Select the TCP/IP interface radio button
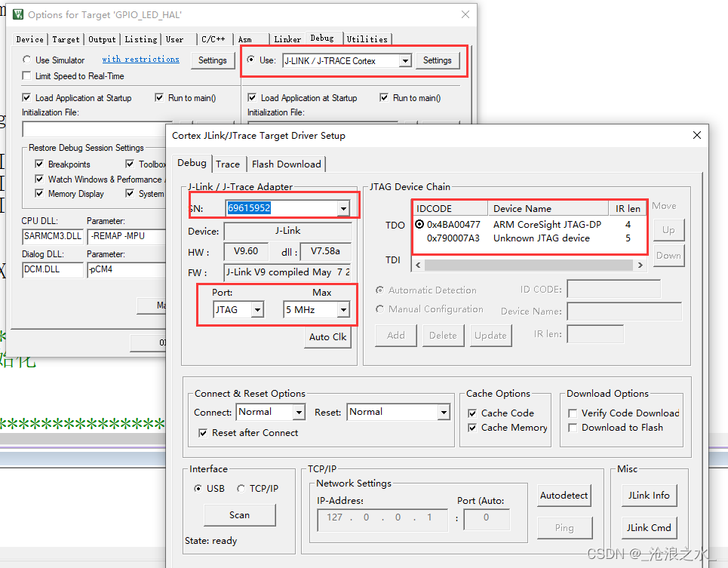This screenshot has width=728, height=568. [x=241, y=488]
